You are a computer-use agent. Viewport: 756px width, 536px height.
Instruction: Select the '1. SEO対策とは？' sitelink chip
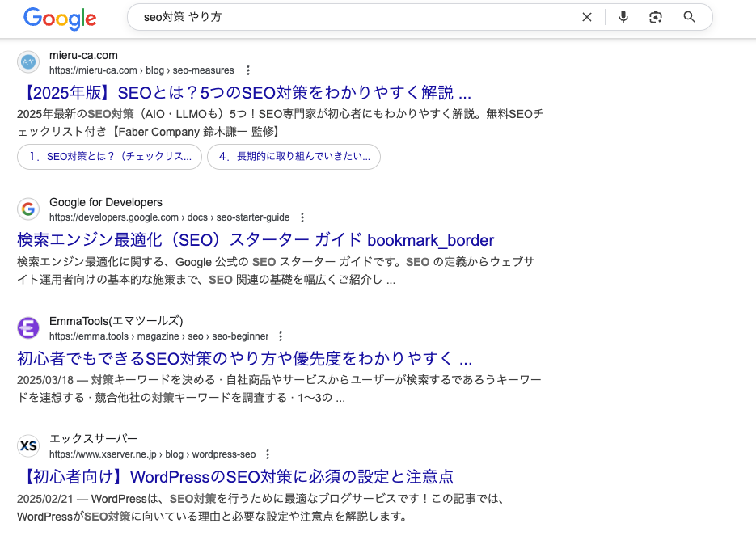[110, 157]
